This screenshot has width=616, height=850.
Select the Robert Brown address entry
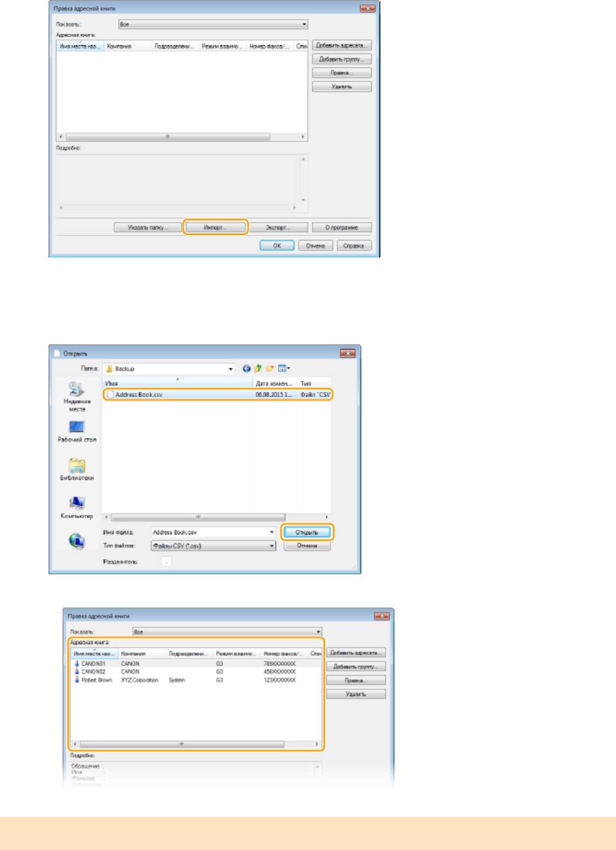click(96, 680)
